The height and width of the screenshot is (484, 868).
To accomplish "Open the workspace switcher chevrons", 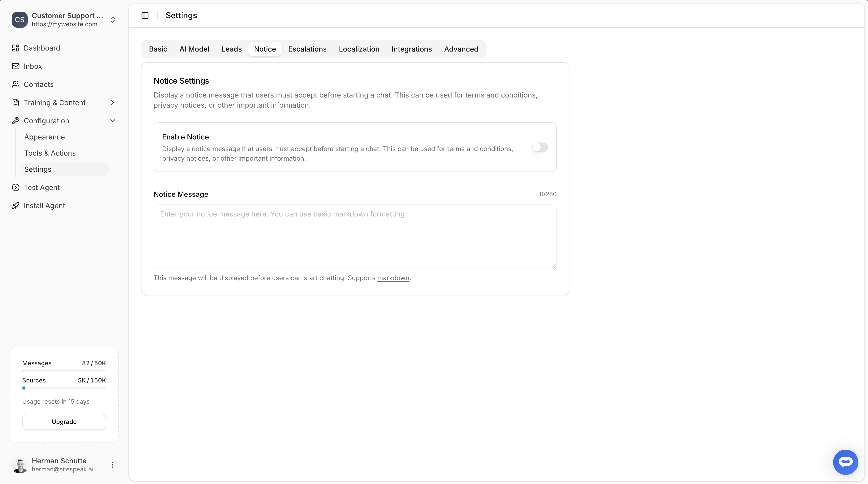I will coord(113,19).
